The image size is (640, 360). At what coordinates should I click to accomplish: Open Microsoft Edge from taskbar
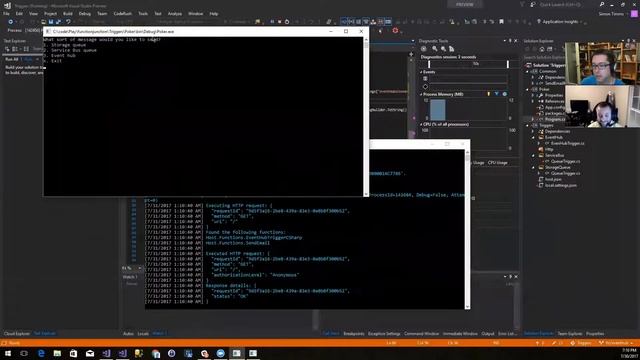(x=41, y=353)
